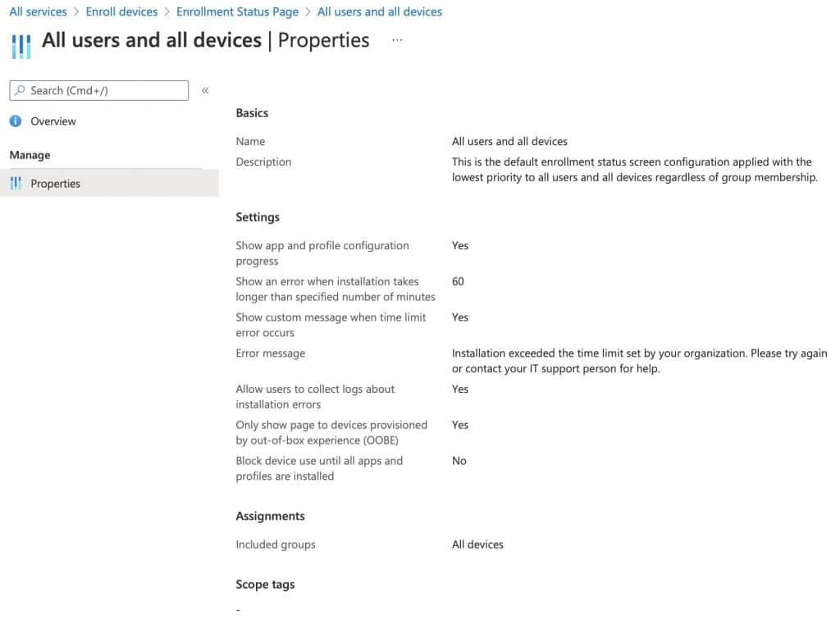Collapse the sidebar with the double chevron
840x620 pixels.
coord(206,91)
